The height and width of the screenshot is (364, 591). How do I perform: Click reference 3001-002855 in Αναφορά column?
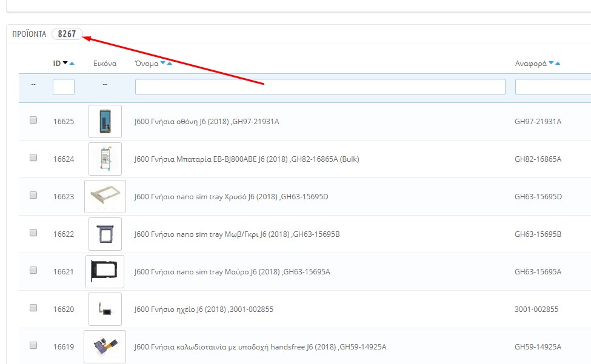(538, 309)
